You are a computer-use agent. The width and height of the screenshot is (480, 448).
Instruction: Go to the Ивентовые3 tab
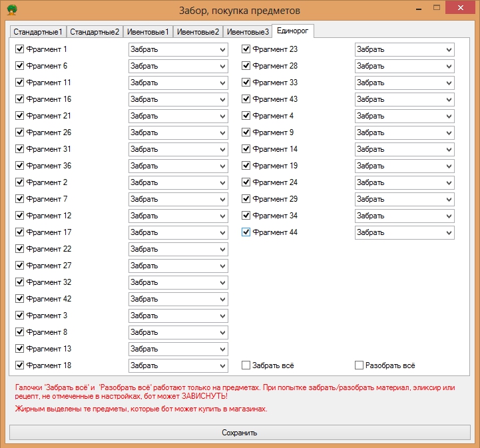248,32
